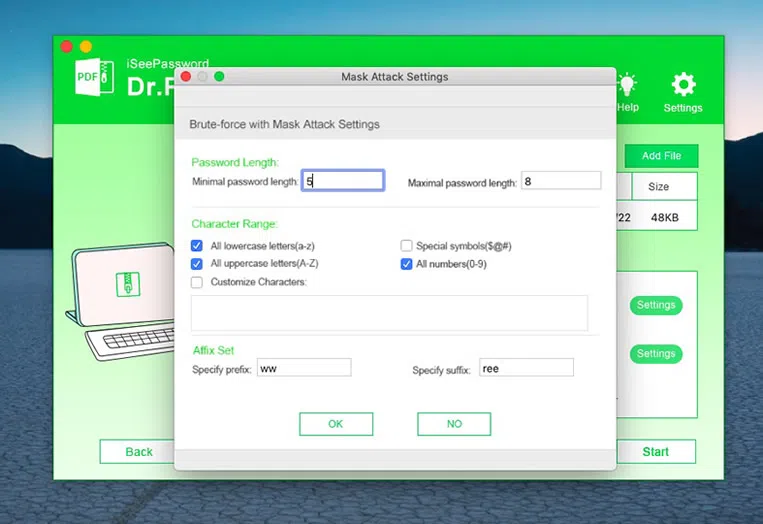The image size is (763, 524).
Task: Open Settings via the gear icon
Action: (x=683, y=88)
